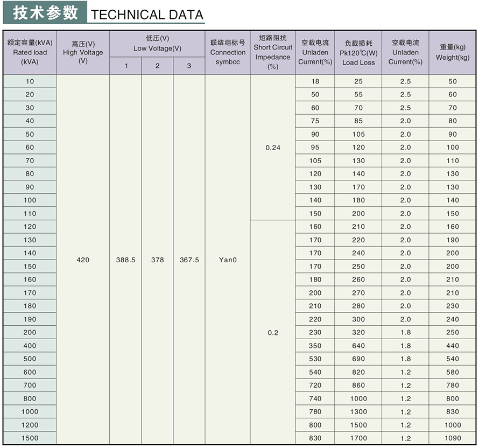The image size is (479, 448).
Task: Select the 1500 rated load row cell
Action: pos(30,438)
